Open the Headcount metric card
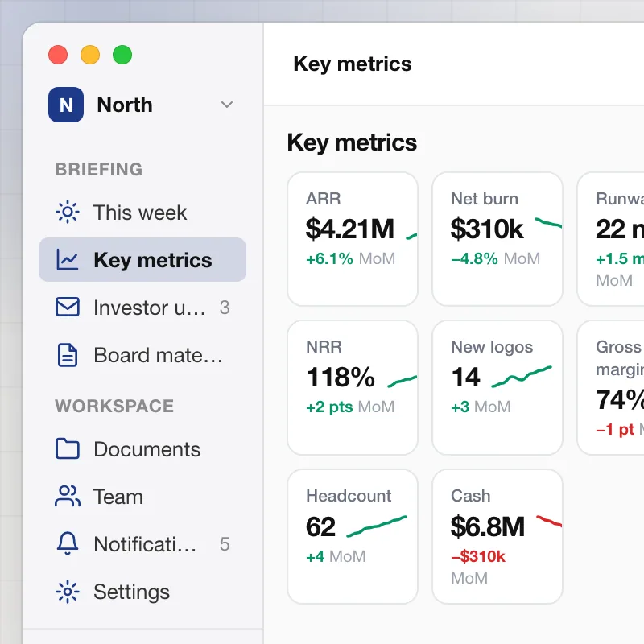Screen dimensions: 644x644 pyautogui.click(x=353, y=536)
